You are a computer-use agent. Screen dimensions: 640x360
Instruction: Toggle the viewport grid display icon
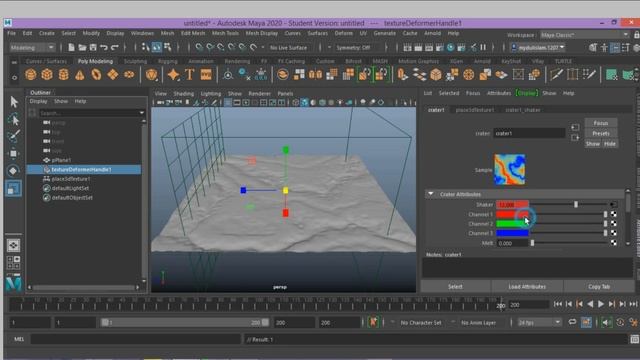coord(228,102)
